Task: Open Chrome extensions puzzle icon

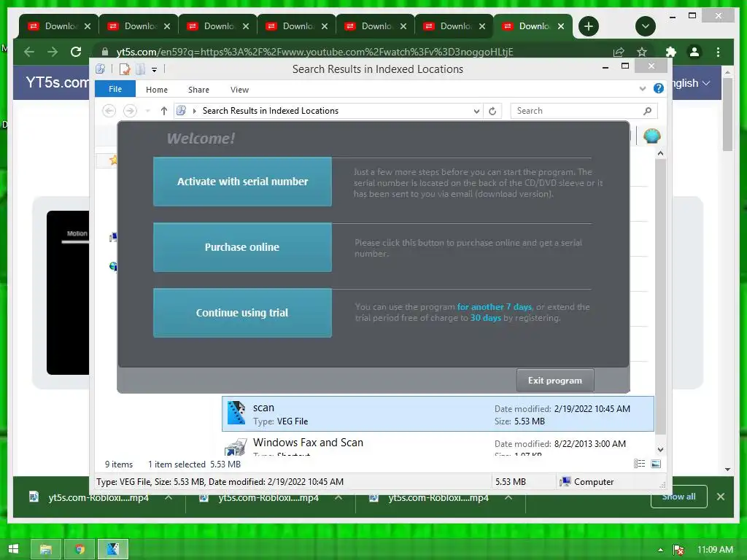Action: click(671, 52)
